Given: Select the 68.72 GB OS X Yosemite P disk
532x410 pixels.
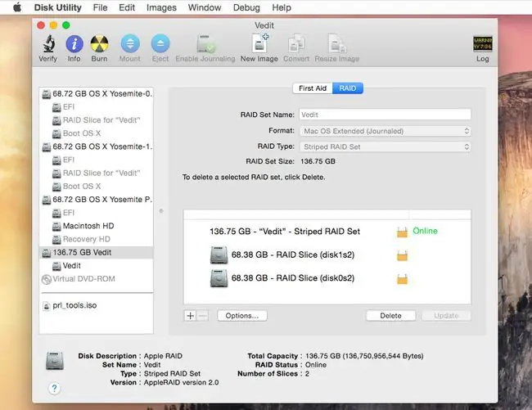Looking at the screenshot, I should pos(96,200).
